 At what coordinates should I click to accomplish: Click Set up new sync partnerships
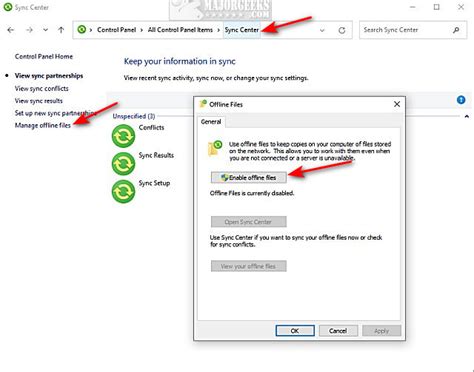(55, 113)
